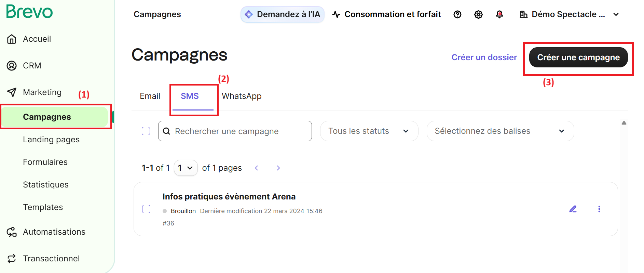Tick the select all campaigns checkbox
The width and height of the screenshot is (644, 273).
click(146, 131)
